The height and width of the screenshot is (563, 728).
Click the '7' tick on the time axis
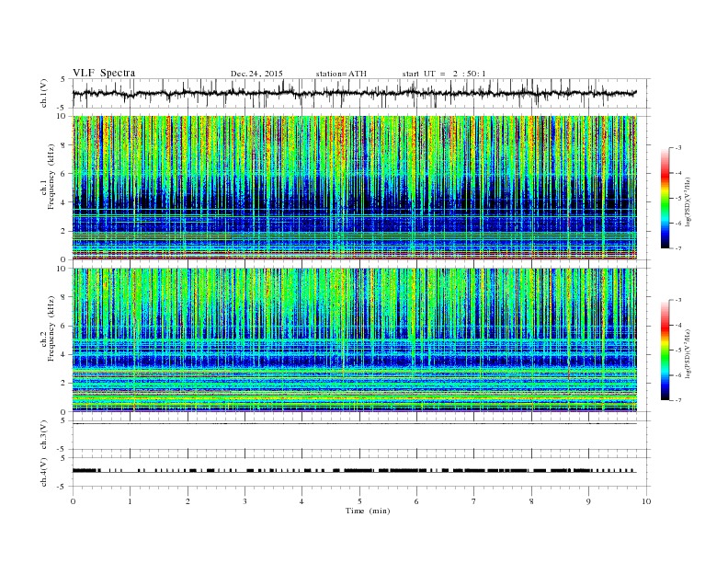click(x=474, y=501)
